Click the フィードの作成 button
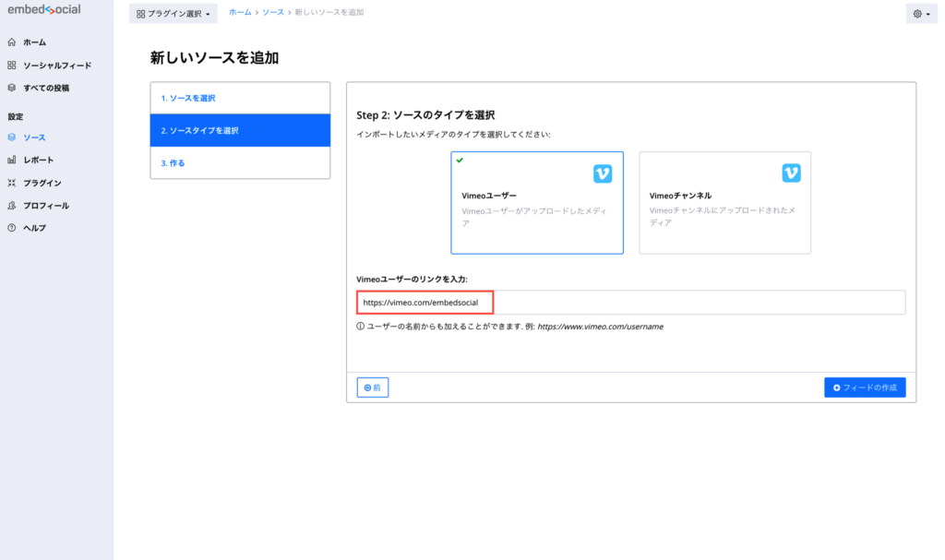 (865, 387)
